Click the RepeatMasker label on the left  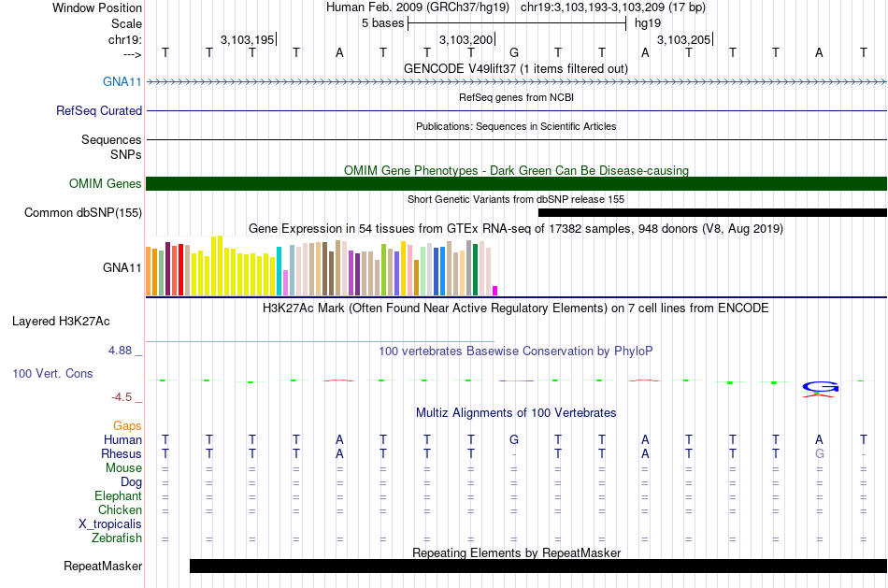[103, 566]
